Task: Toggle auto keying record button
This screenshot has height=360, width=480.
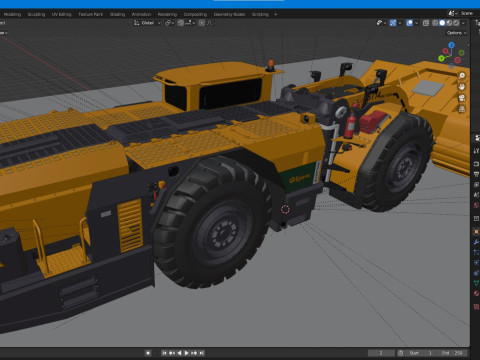Action: point(148,353)
